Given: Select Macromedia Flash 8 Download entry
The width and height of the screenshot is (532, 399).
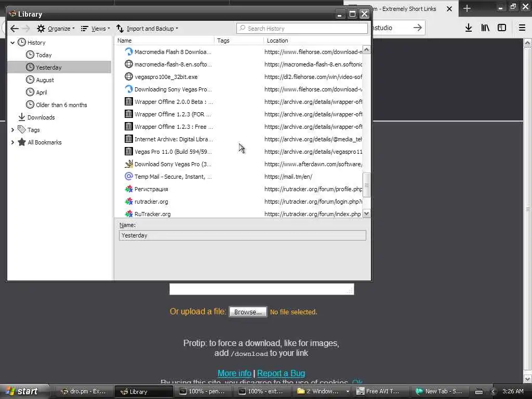Looking at the screenshot, I should [x=239, y=52].
